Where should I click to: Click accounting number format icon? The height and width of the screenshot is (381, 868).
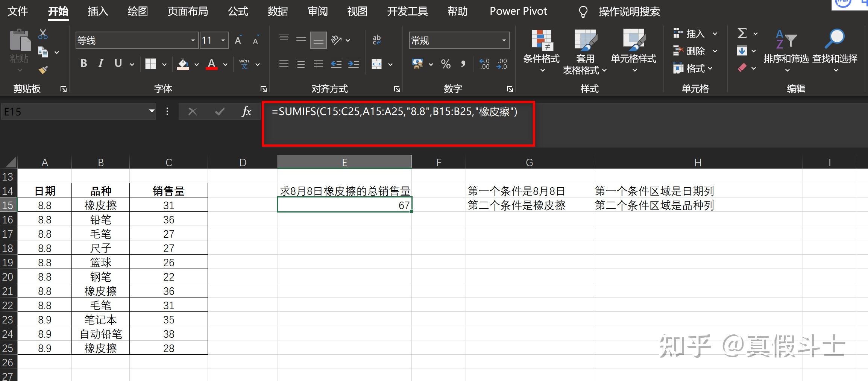(417, 64)
